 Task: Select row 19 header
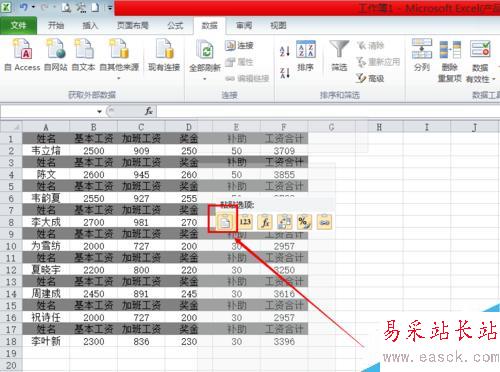pyautogui.click(x=11, y=353)
